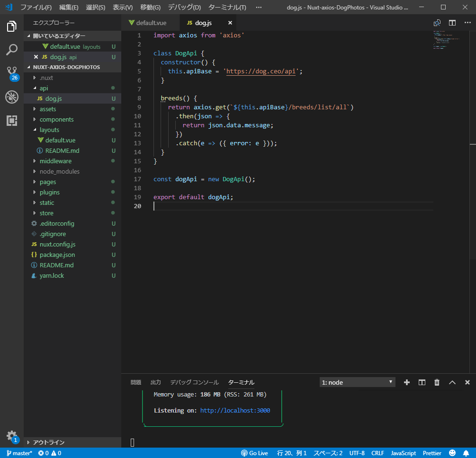Expand the アウトライン outline section
The width and height of the screenshot is (476, 458).
click(x=48, y=442)
